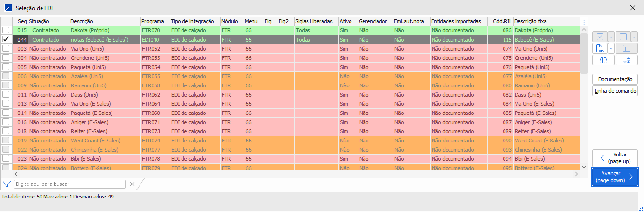Select the 'Ramarim (Uni5)' description cell
This screenshot has width=644, height=212.
pos(105,85)
